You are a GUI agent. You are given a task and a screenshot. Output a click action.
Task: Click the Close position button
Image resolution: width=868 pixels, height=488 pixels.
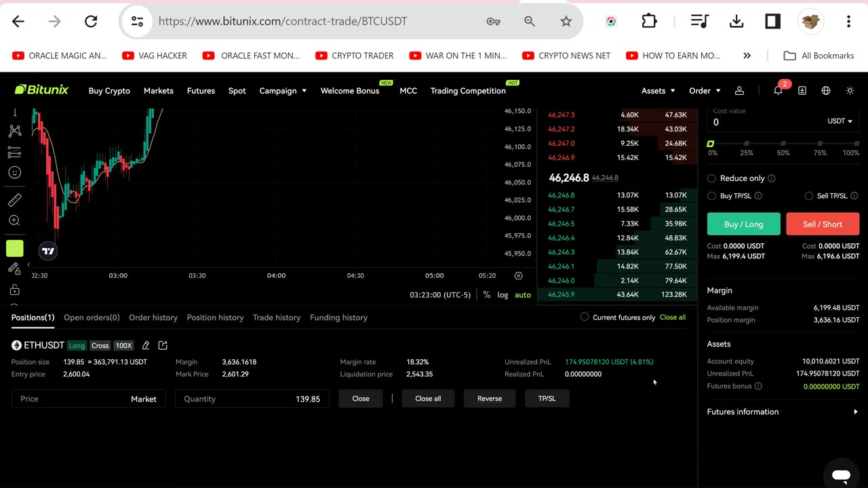tap(361, 399)
